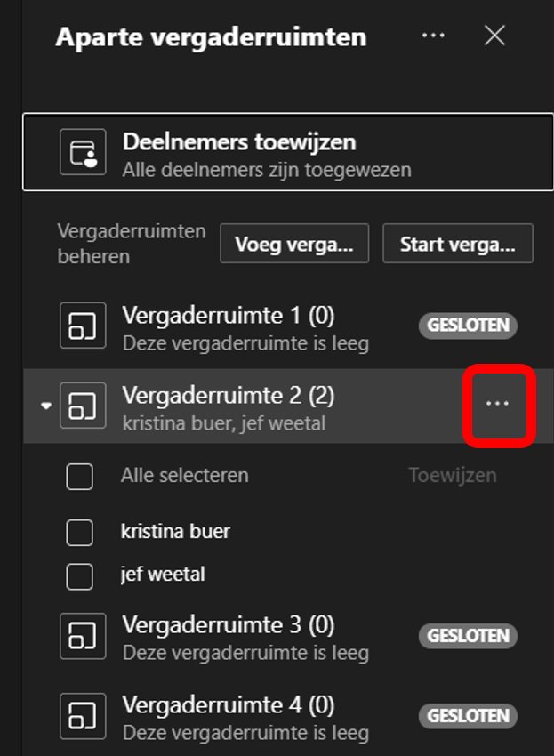Click the Vergaderruimte 4 room icon

[83, 715]
